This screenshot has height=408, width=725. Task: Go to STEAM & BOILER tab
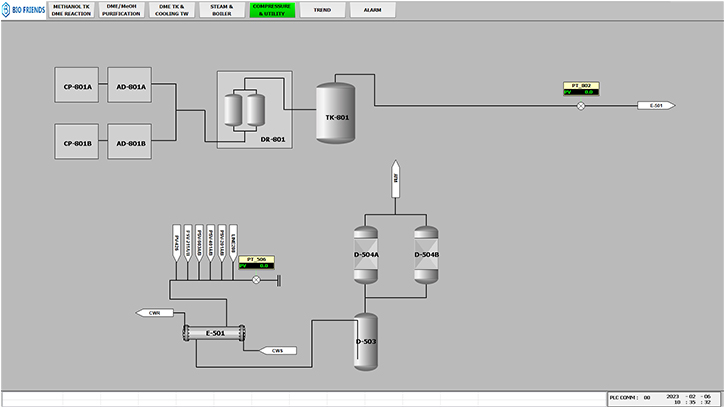222,10
